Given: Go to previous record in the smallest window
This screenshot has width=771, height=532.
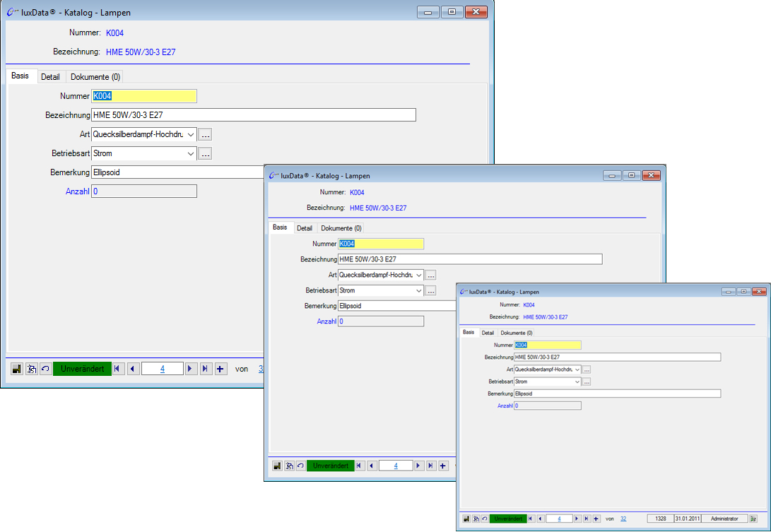Looking at the screenshot, I should pyautogui.click(x=540, y=519).
